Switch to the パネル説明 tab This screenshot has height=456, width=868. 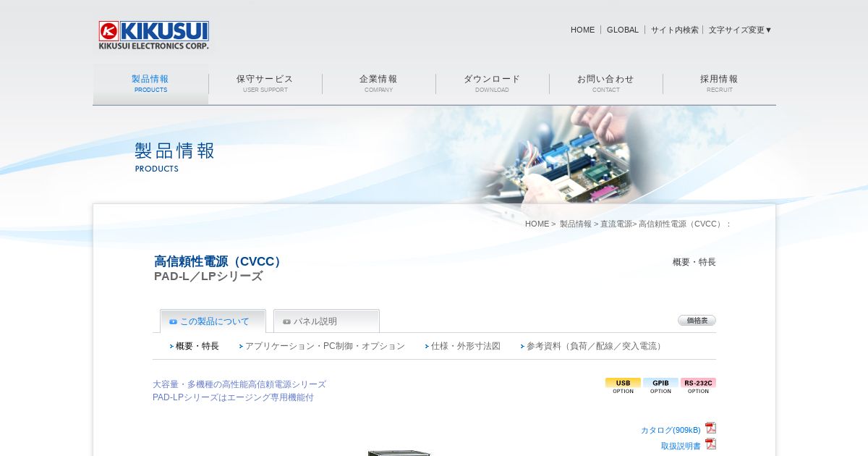326,321
